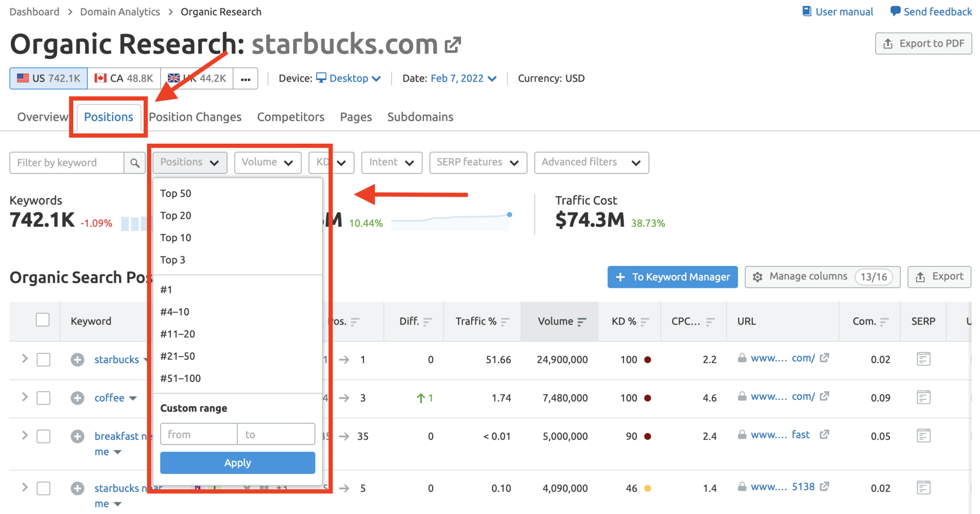Switch to the Overview tab
Viewport: 980px width, 514px height.
click(43, 117)
